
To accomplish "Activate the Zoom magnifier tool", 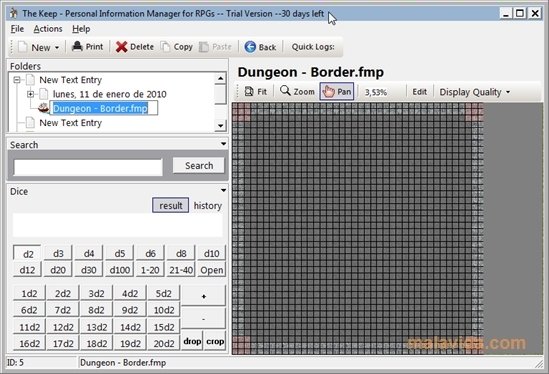I will point(285,91).
